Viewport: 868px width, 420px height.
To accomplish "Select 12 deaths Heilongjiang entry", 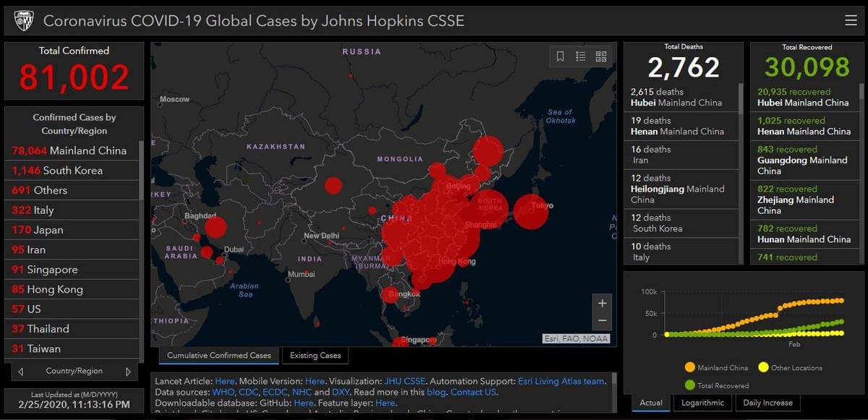I will (x=681, y=189).
